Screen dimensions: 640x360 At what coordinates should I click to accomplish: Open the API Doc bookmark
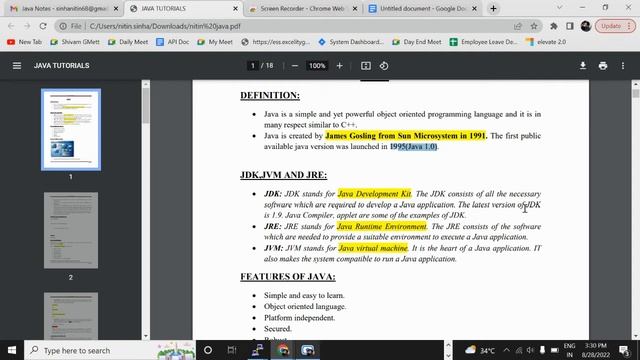[x=173, y=42]
